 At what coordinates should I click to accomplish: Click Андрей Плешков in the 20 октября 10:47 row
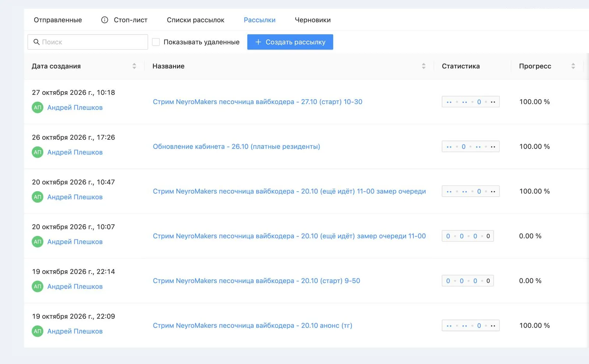click(x=75, y=197)
